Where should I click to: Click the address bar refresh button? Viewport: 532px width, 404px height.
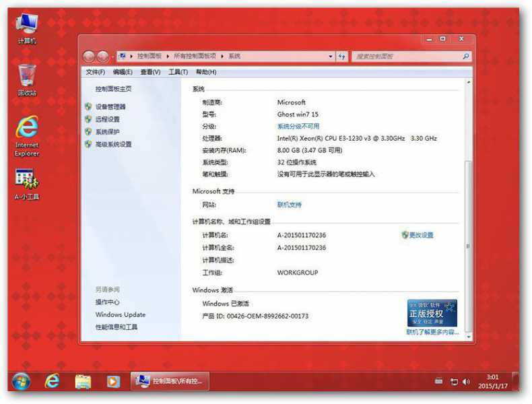(341, 57)
